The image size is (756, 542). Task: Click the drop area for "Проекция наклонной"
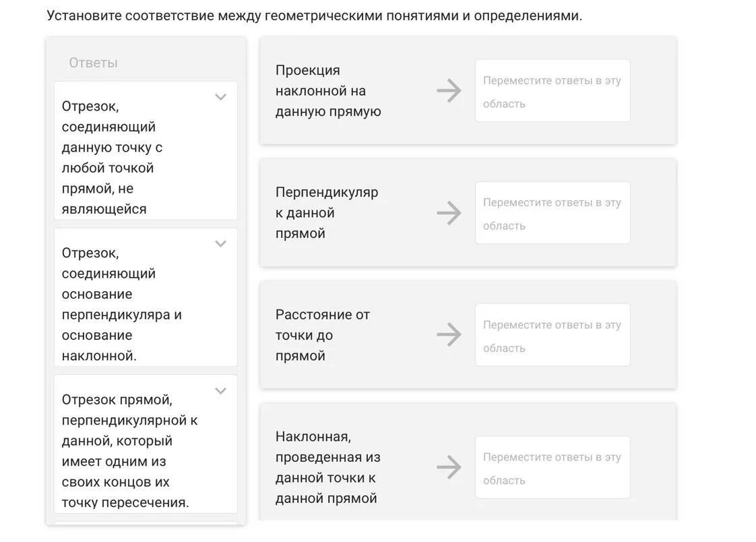(x=553, y=91)
